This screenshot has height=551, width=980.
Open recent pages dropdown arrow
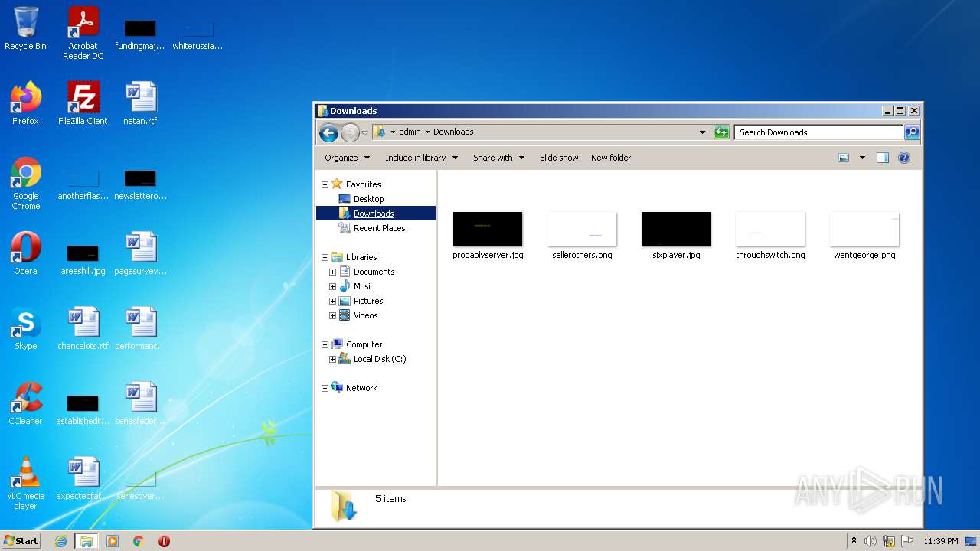point(364,132)
